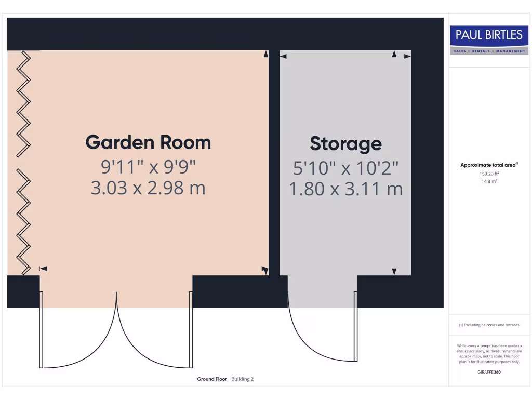The width and height of the screenshot is (532, 399).
Task: Click the Garden Room top-right dimension arrow
Action: point(266,54)
